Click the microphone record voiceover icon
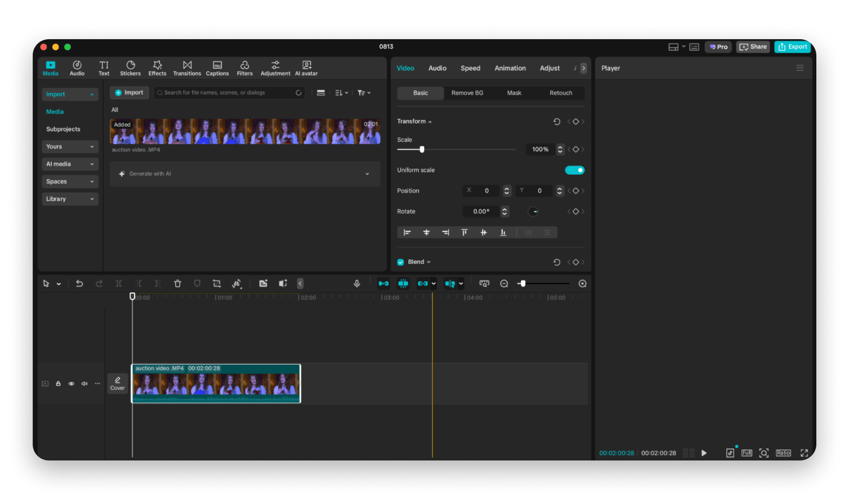This screenshot has width=849, height=504. [x=356, y=284]
